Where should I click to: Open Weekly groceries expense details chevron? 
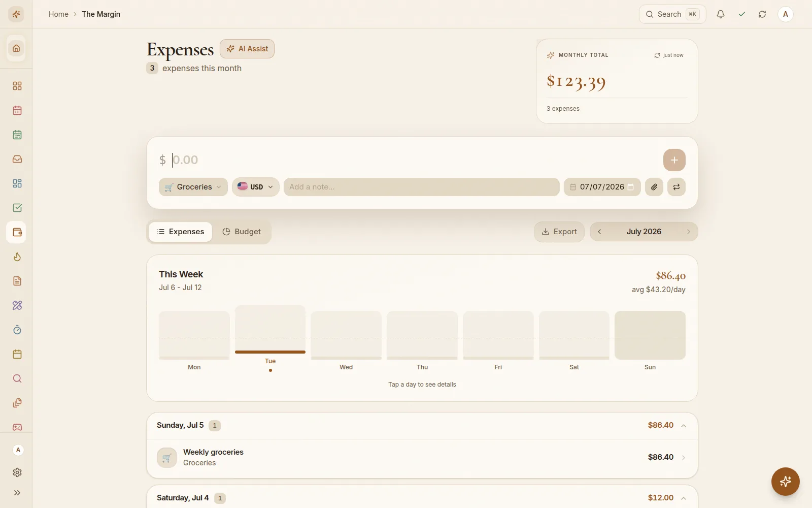684,458
